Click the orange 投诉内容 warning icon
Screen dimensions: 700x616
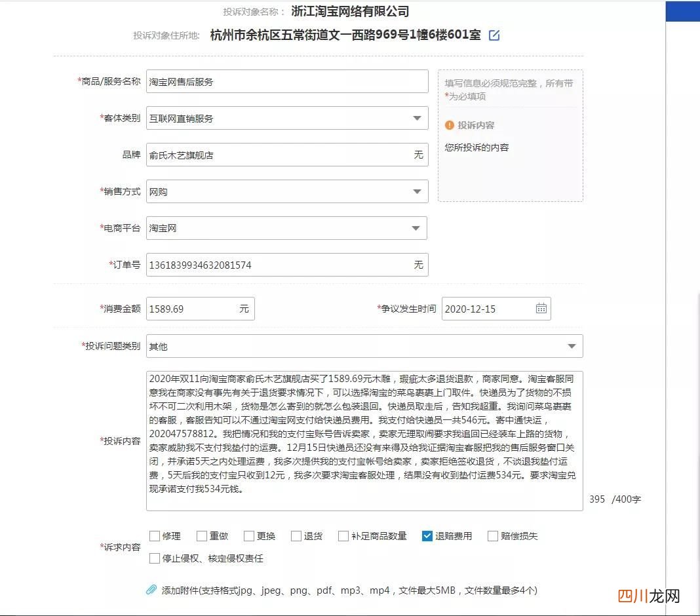(x=449, y=125)
